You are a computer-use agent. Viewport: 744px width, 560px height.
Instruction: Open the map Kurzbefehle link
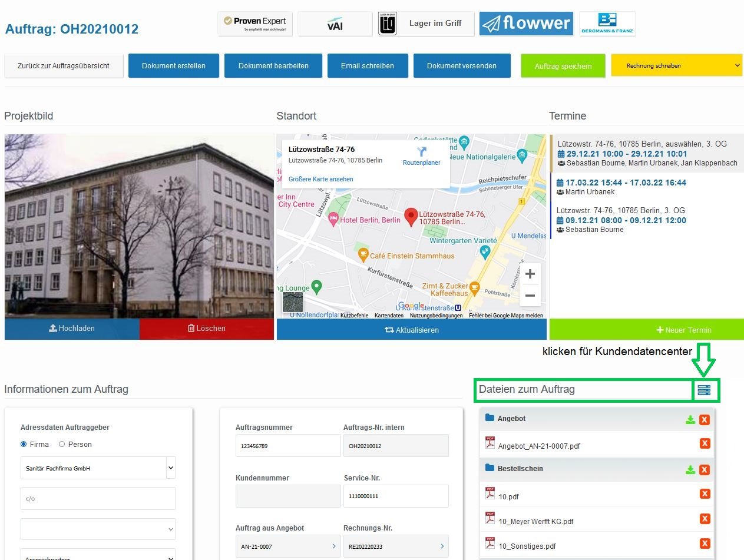354,316
